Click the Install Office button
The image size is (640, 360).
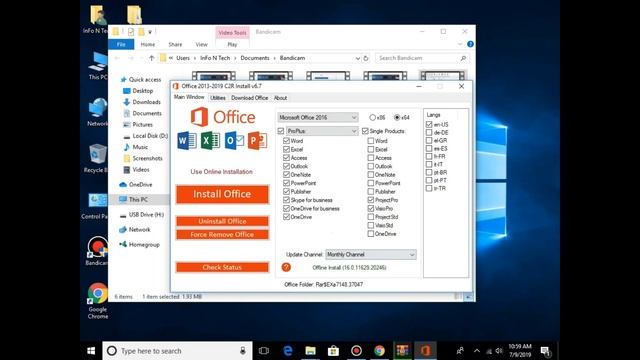tap(222, 194)
